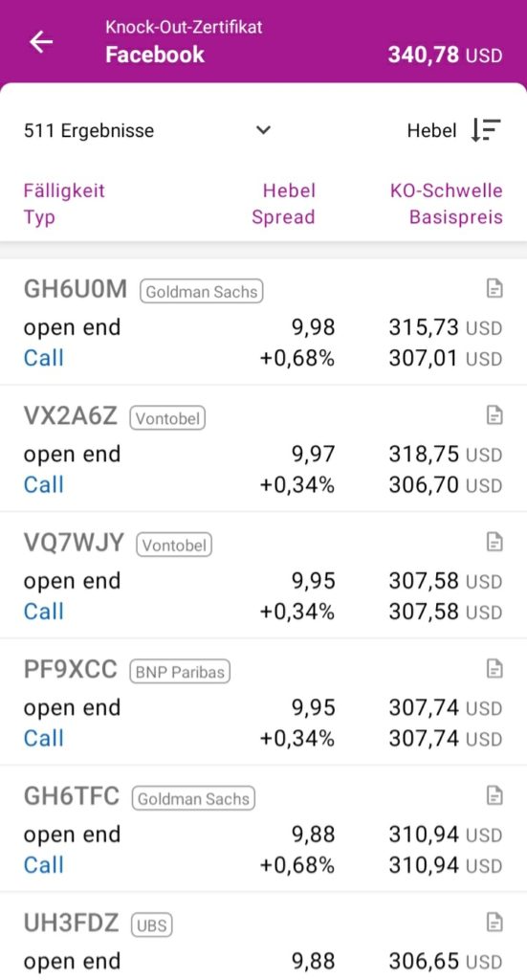Open document icon for VQ7WJY
Screen dimensions: 527x980
coord(494,542)
